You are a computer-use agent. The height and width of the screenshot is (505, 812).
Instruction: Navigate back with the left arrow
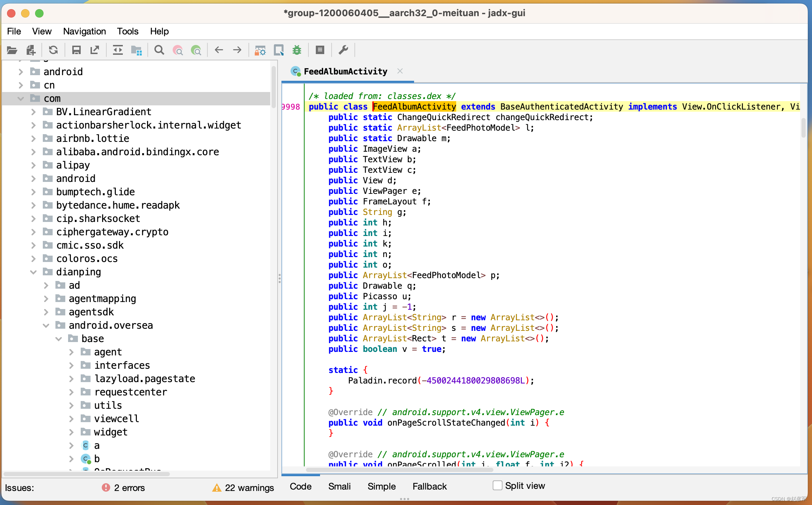(x=219, y=50)
